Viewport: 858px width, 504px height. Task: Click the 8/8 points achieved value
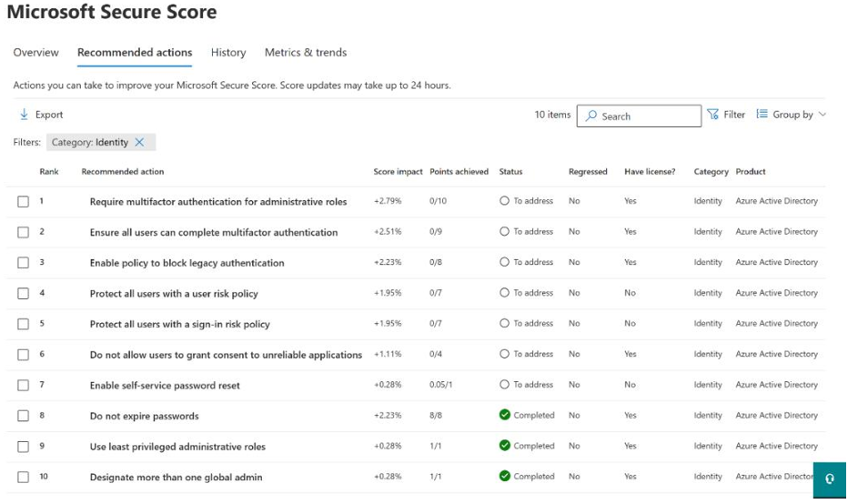click(436, 416)
